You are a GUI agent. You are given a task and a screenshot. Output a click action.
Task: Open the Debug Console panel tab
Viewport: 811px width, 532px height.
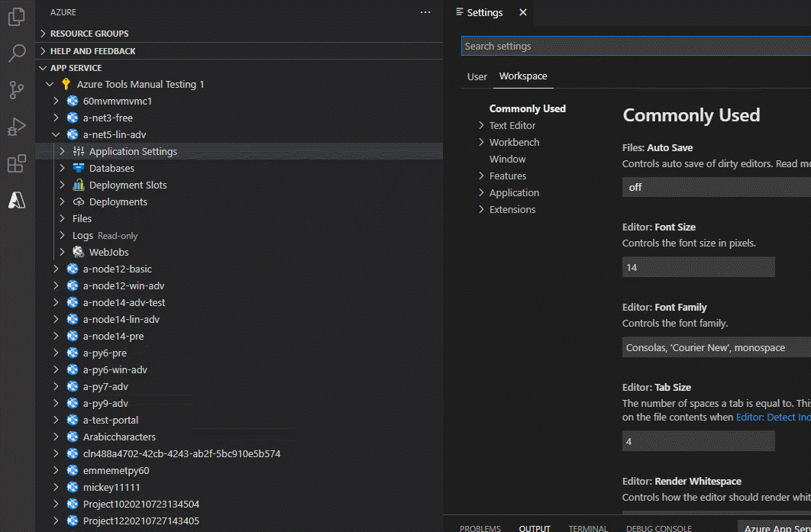(x=658, y=528)
